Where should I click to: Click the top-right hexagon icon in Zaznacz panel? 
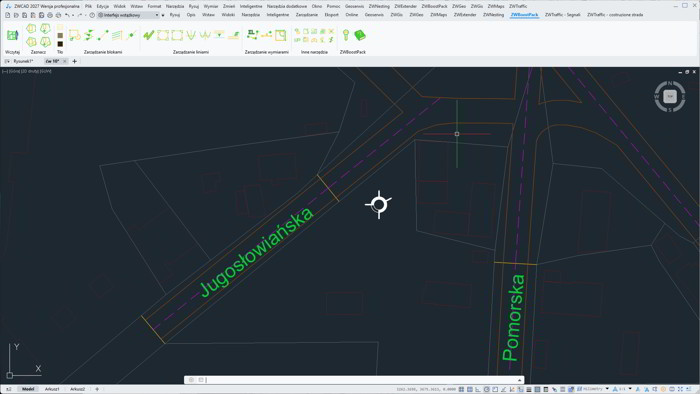(x=46, y=29)
